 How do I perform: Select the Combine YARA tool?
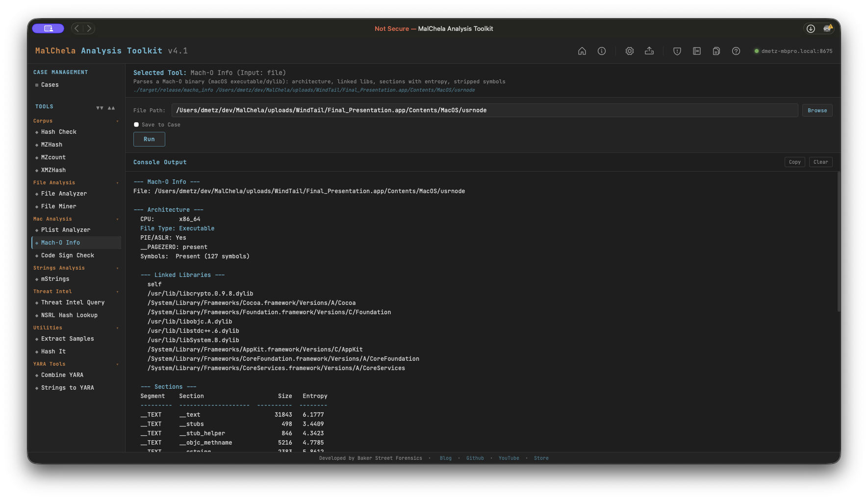pos(76,375)
